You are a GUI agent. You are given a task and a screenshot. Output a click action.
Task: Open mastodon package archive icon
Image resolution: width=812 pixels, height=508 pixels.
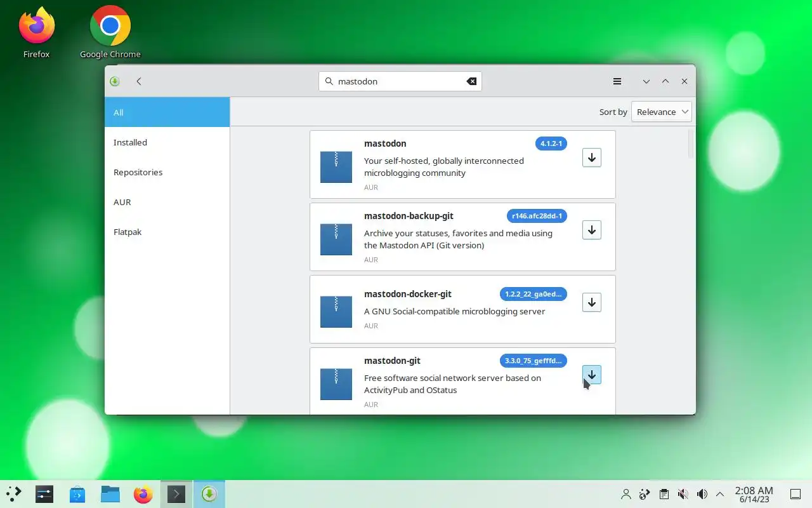(336, 167)
